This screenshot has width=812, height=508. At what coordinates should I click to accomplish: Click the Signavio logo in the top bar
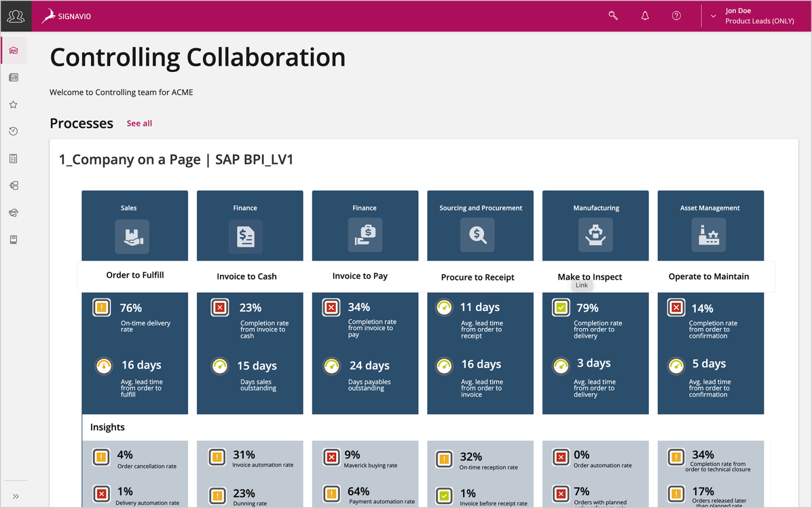[66, 15]
